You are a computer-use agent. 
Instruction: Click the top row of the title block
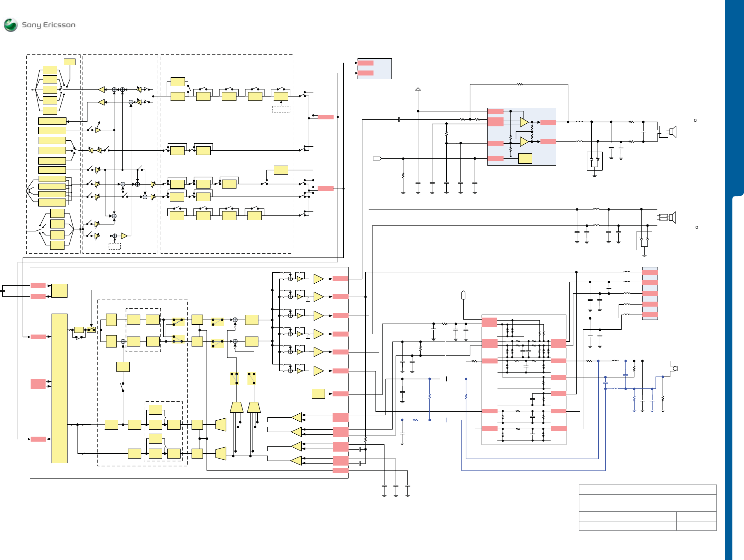pos(648,490)
